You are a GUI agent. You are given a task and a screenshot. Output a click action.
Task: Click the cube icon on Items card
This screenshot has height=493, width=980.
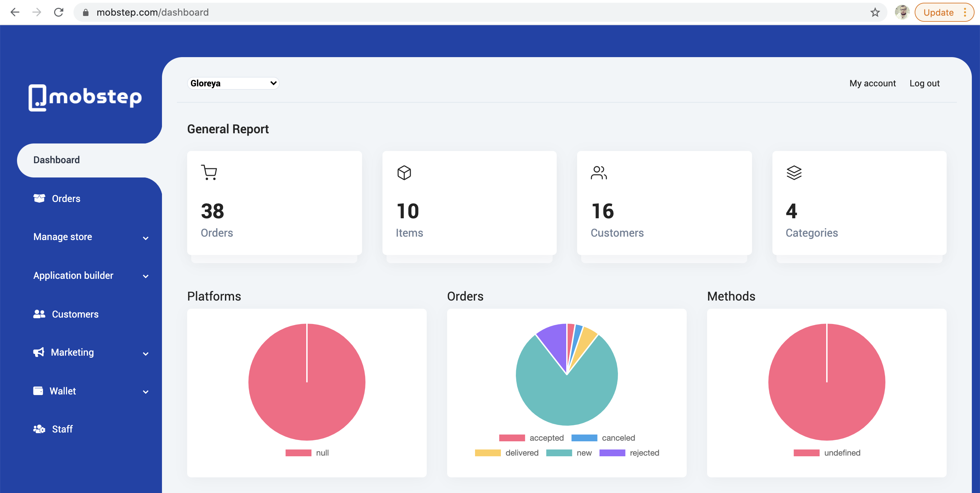404,173
